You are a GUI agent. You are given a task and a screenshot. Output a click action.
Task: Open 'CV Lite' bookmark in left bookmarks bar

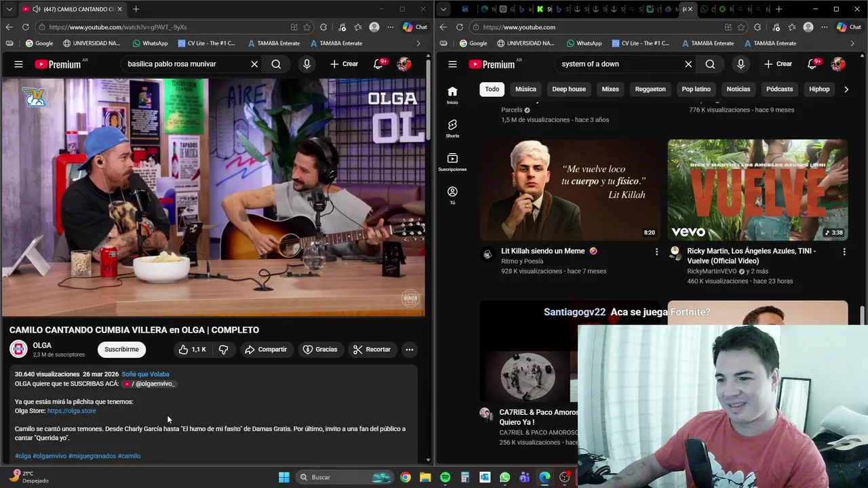pyautogui.click(x=207, y=43)
